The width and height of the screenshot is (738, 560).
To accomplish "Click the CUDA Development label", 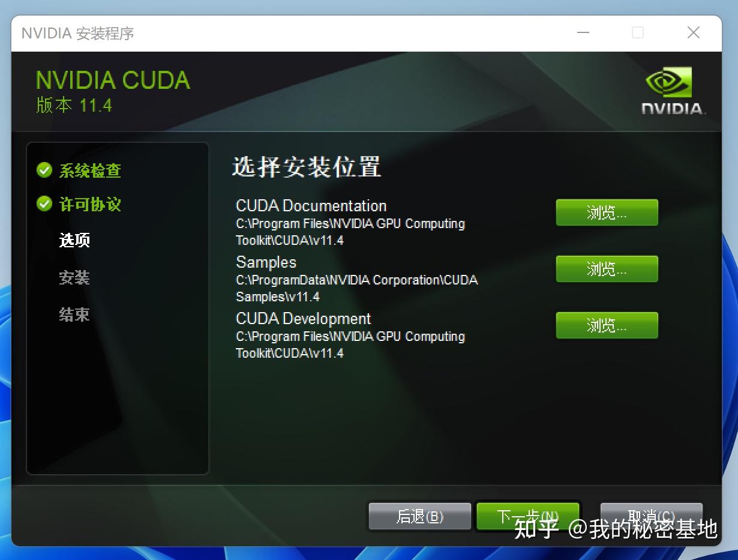I will pyautogui.click(x=304, y=319).
